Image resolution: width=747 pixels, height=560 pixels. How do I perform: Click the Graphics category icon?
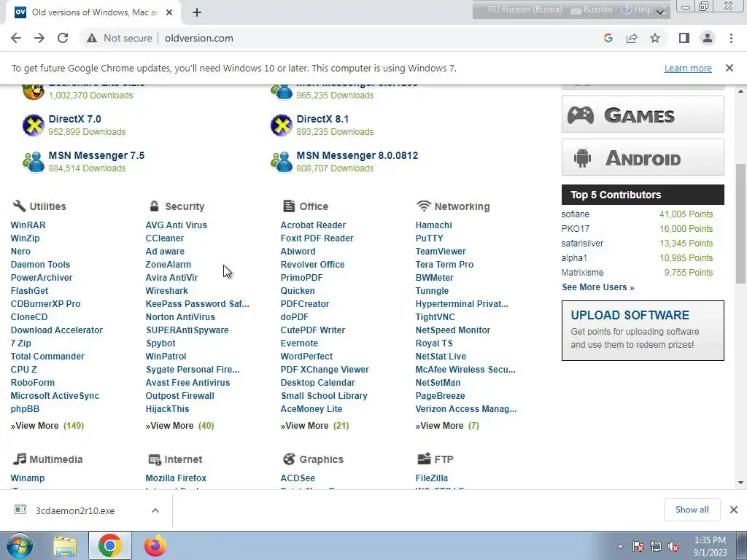289,459
